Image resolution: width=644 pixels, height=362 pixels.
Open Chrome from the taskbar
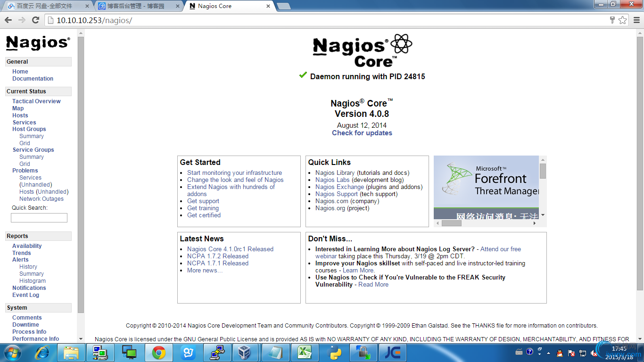click(159, 353)
